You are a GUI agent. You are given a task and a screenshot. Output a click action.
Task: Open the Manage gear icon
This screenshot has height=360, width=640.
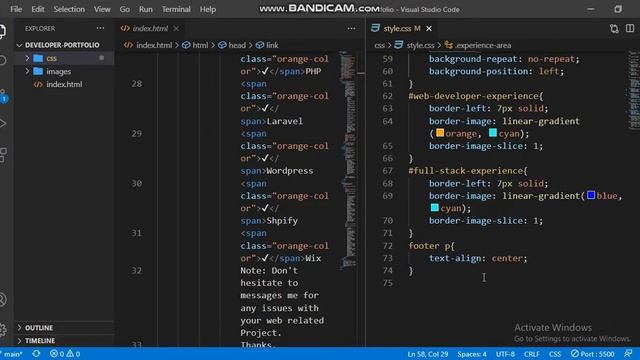pos(3,329)
